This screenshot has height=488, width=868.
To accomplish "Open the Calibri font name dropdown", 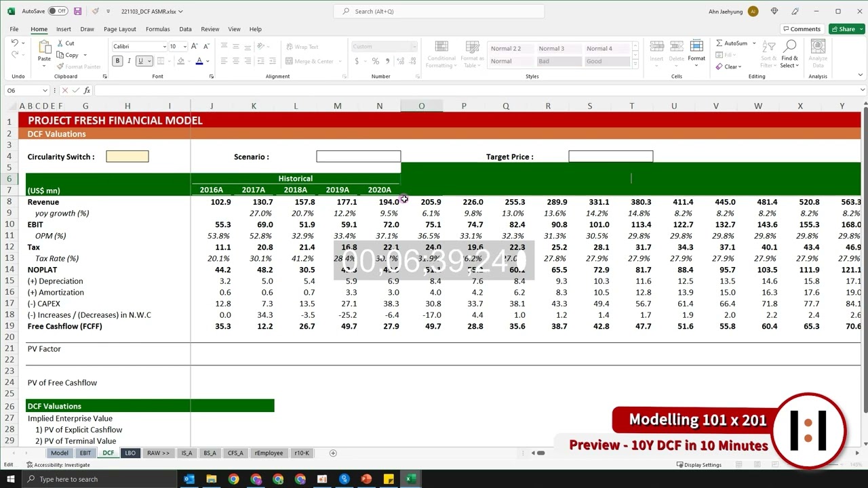I will [x=163, y=47].
